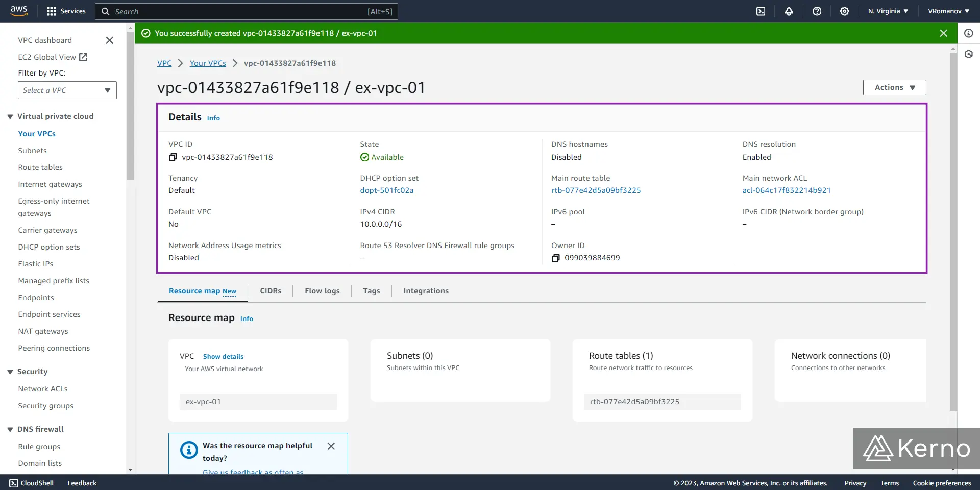980x490 pixels.
Task: Open Endpoints in sidebar
Action: coord(36,298)
